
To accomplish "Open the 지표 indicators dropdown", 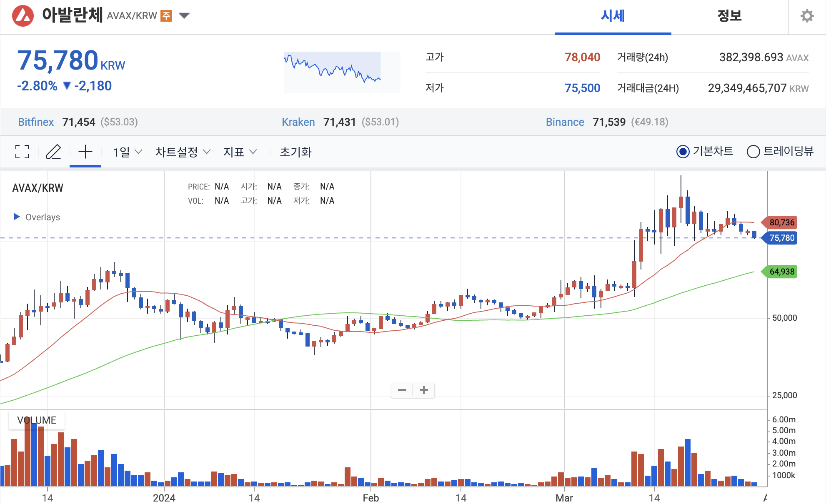I will (x=240, y=152).
